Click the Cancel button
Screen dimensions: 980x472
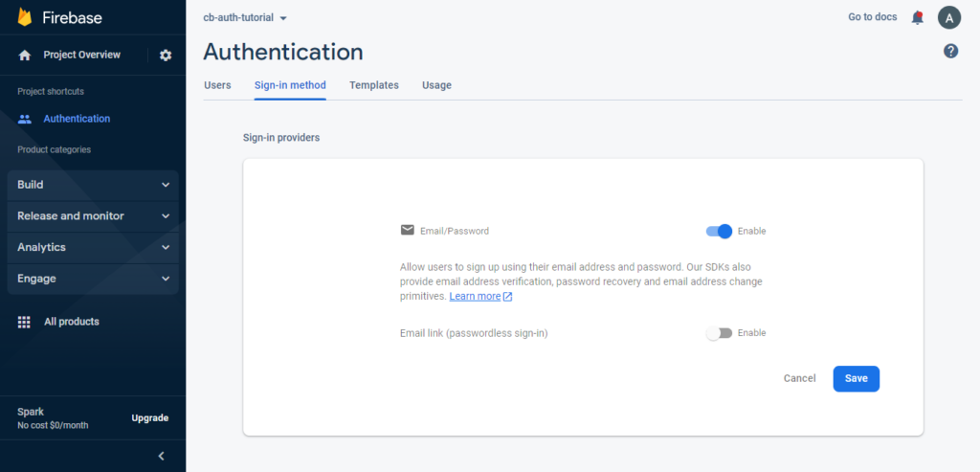tap(799, 379)
